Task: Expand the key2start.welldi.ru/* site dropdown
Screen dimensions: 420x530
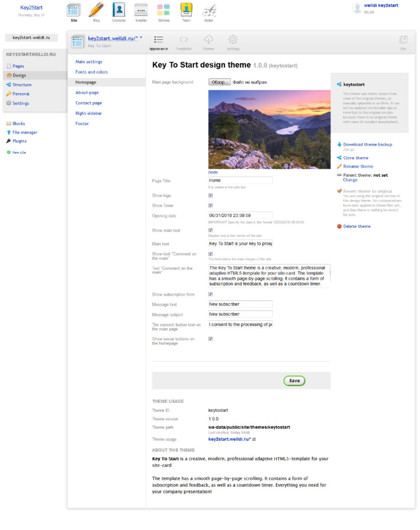Action: point(141,38)
